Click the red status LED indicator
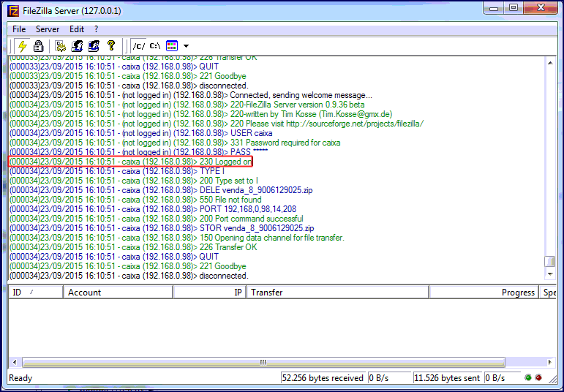This screenshot has height=392, width=564. click(x=538, y=377)
